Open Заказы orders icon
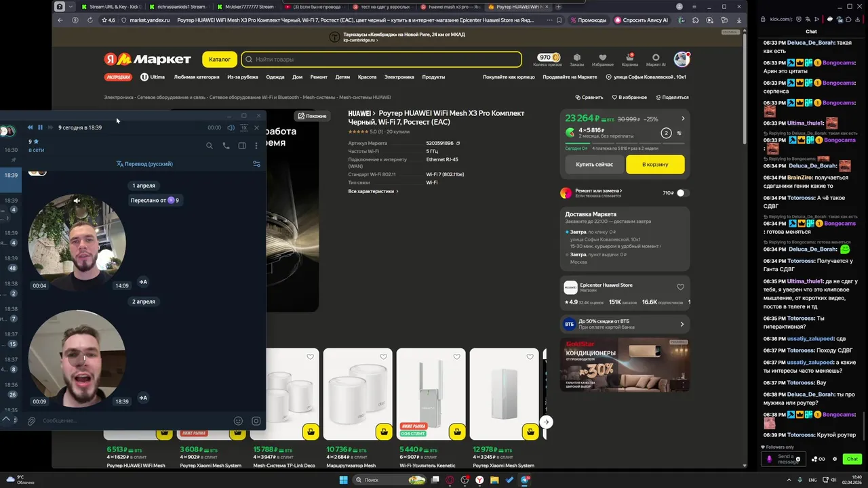868x488 pixels. pyautogui.click(x=576, y=60)
